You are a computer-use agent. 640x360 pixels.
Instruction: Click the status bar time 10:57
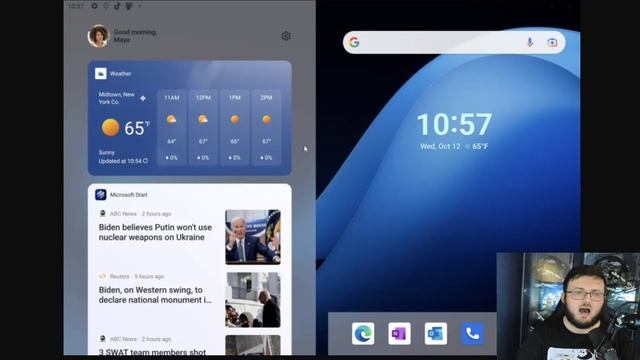(76, 6)
